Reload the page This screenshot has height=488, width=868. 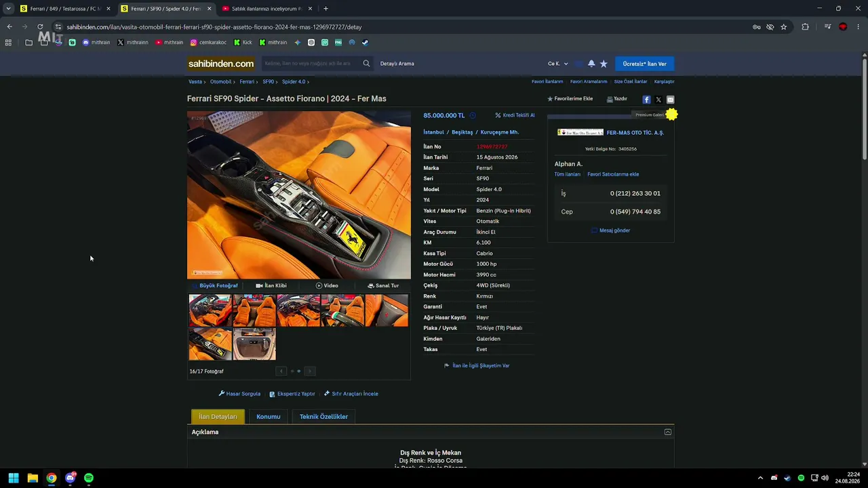[x=40, y=27]
